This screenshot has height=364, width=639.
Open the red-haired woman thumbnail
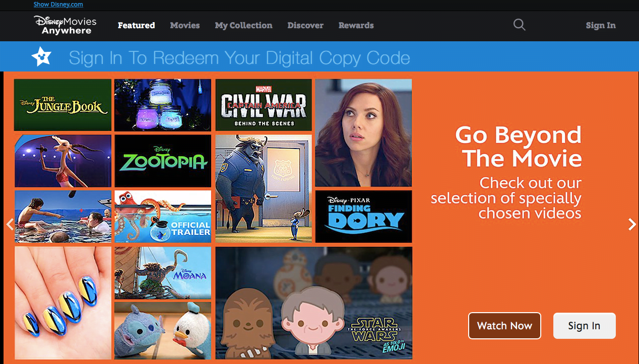[363, 133]
